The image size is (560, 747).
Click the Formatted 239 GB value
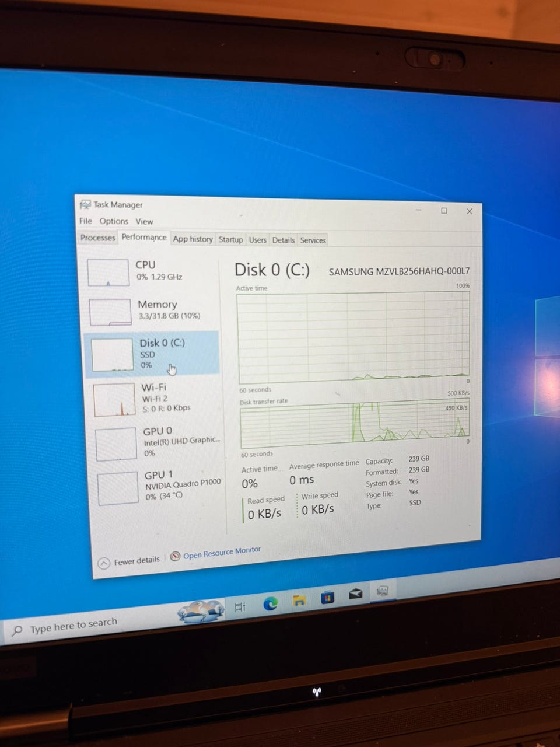coord(419,470)
